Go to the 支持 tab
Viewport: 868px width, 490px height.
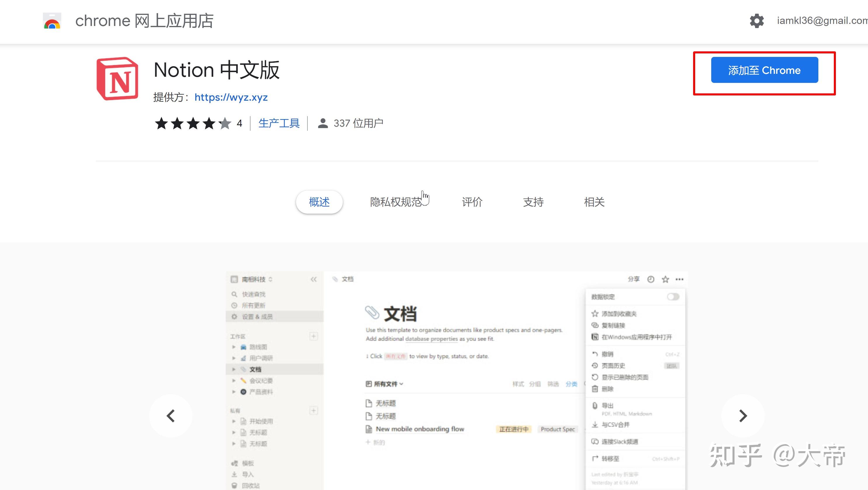533,202
